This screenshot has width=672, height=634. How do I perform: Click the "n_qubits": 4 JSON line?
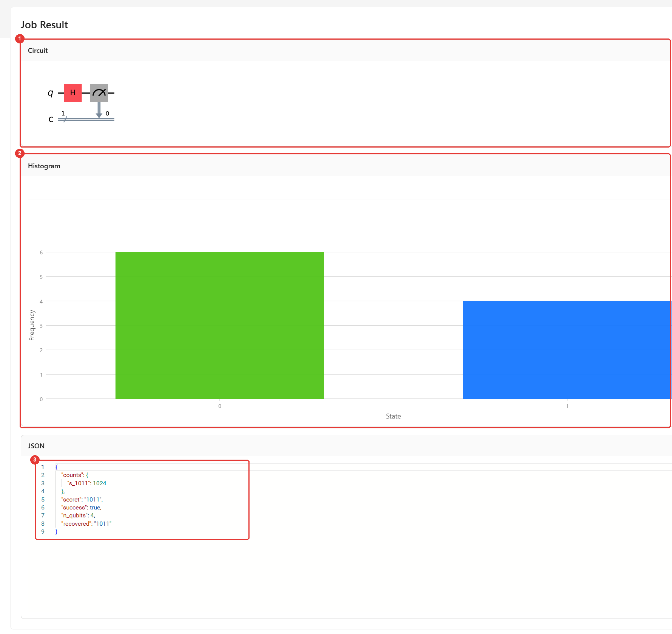pyautogui.click(x=78, y=516)
